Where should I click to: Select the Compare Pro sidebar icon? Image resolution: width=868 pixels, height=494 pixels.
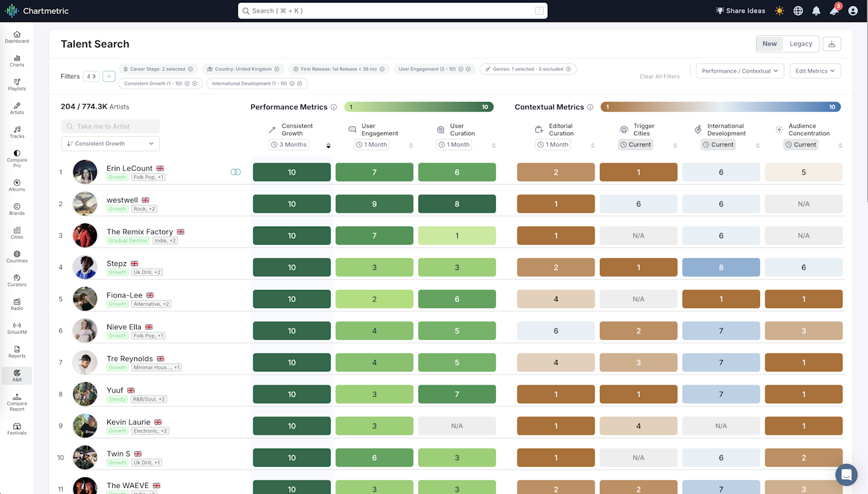pyautogui.click(x=17, y=157)
